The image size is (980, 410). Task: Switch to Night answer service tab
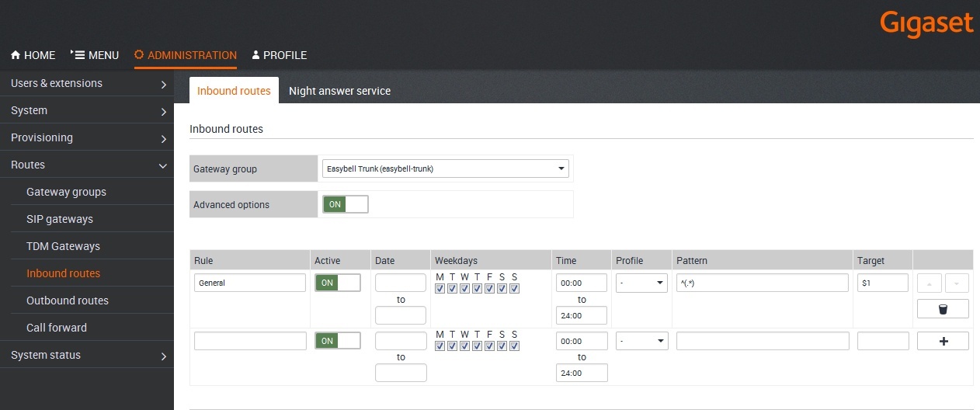(x=339, y=91)
